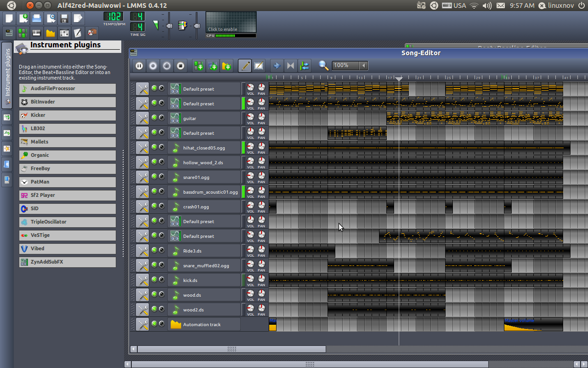
Task: Save the current project with floppy icon
Action: [64, 18]
